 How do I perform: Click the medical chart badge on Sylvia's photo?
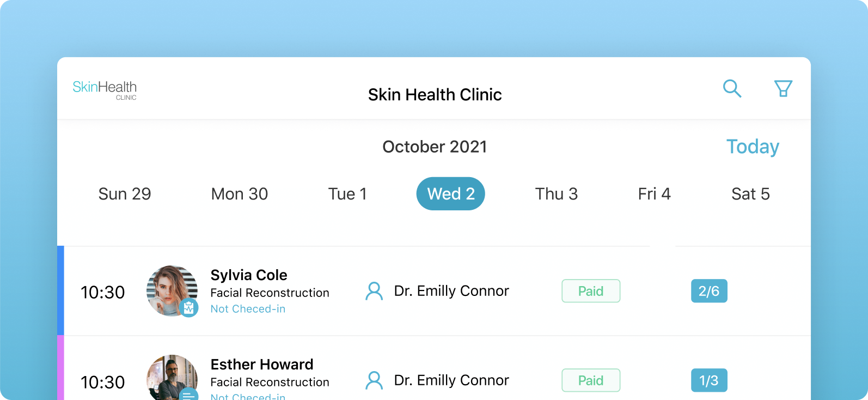188,308
